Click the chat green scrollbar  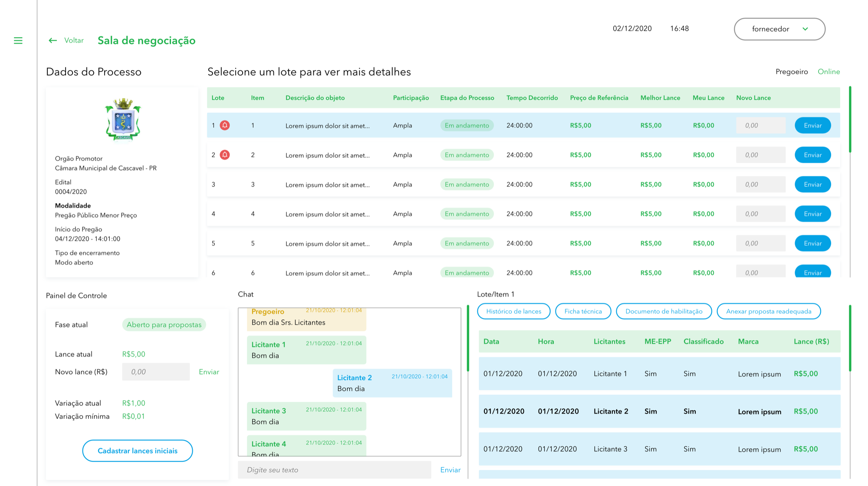(x=468, y=338)
